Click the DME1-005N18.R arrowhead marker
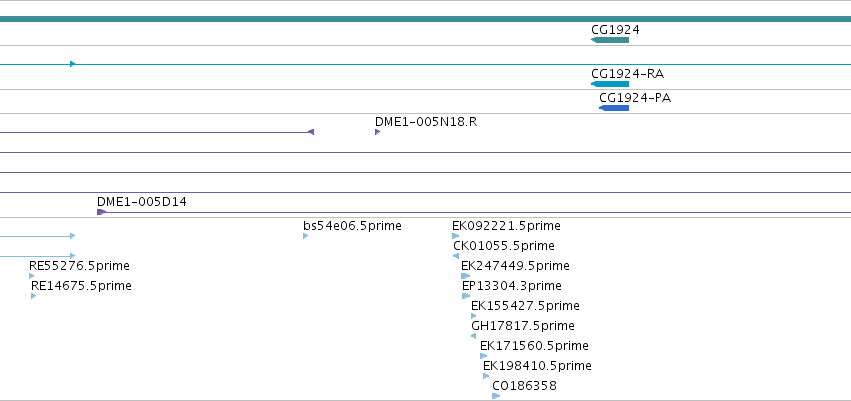This screenshot has width=851, height=401. click(x=377, y=132)
